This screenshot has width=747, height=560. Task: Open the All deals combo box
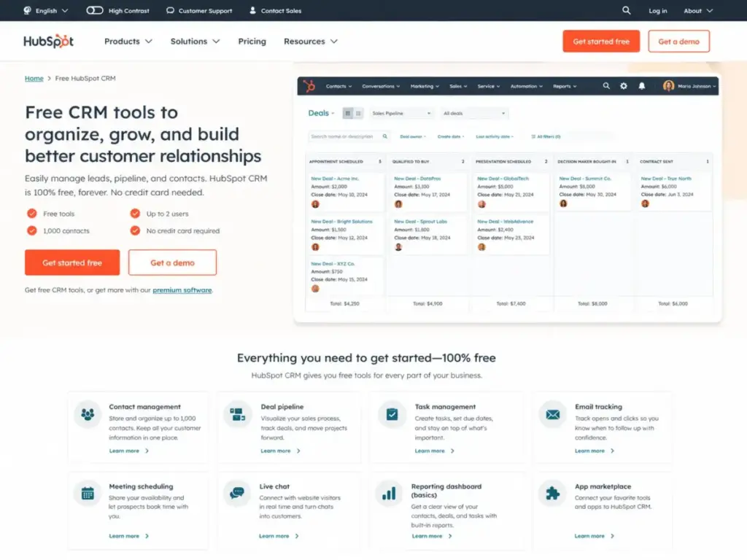coord(474,113)
